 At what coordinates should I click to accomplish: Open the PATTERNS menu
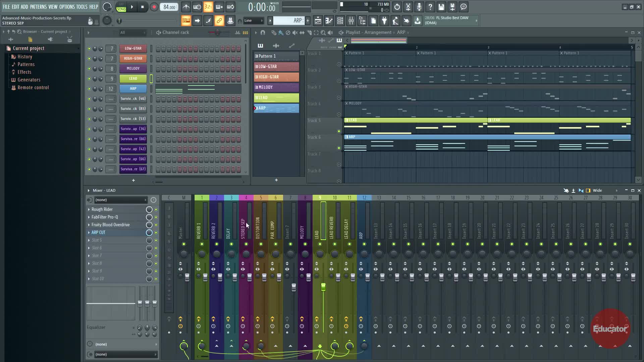(38, 7)
